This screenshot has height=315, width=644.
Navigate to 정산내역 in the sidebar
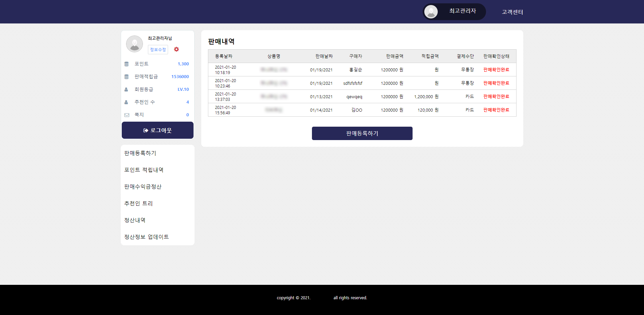(135, 220)
